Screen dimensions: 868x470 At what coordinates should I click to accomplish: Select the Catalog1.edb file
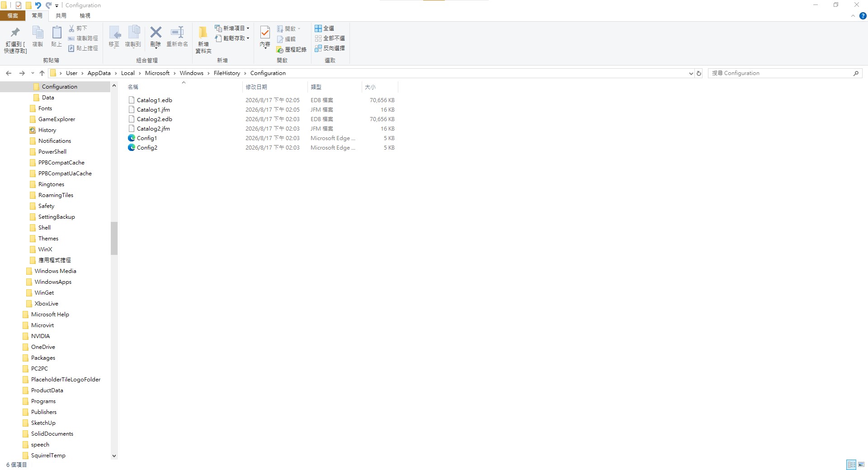tap(155, 100)
